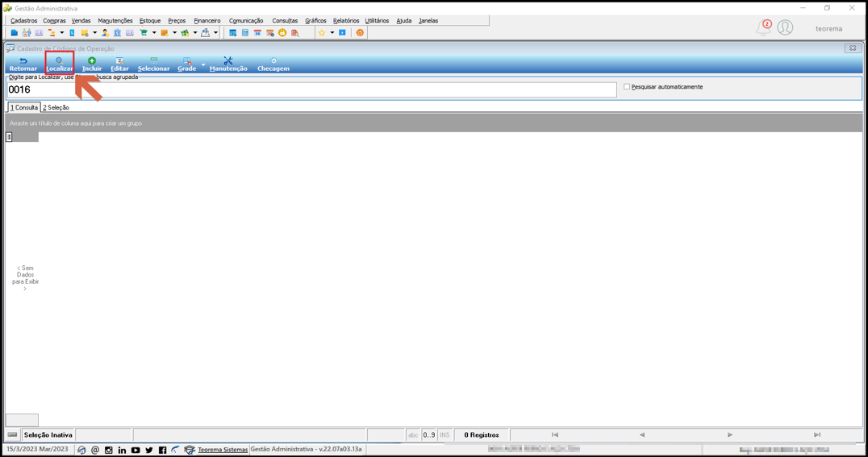Click the two-people customers toolbar icon
Screen dimensions: 868x457
pyautogui.click(x=27, y=32)
